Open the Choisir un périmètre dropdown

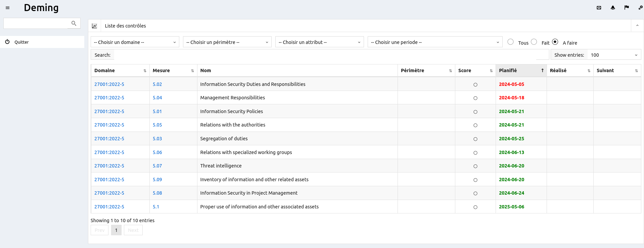point(227,42)
